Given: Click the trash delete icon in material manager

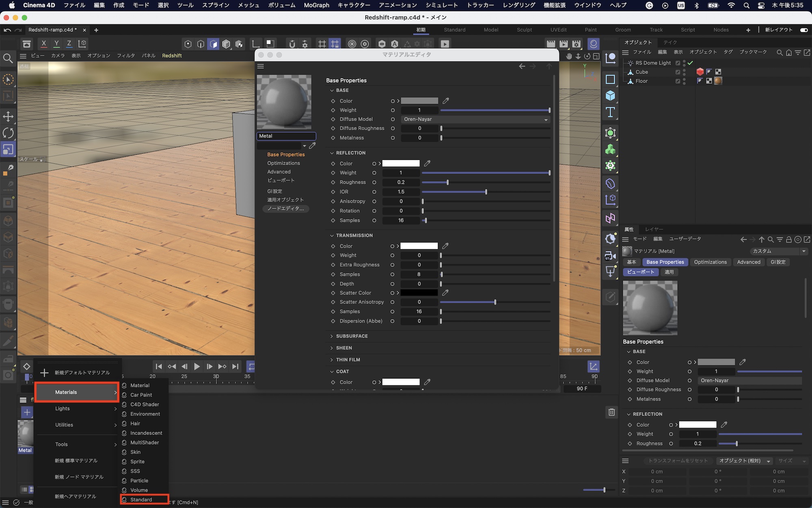Looking at the screenshot, I should click(611, 412).
